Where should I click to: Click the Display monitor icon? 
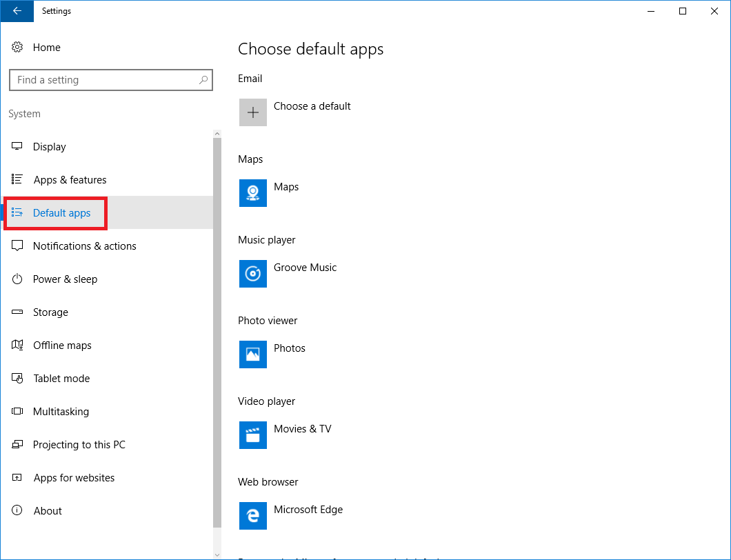[x=17, y=146]
